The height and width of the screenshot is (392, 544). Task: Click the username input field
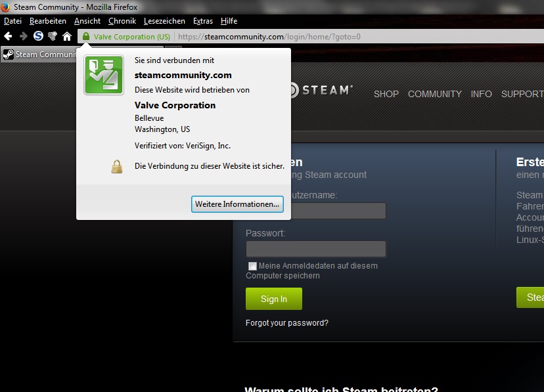tap(338, 211)
